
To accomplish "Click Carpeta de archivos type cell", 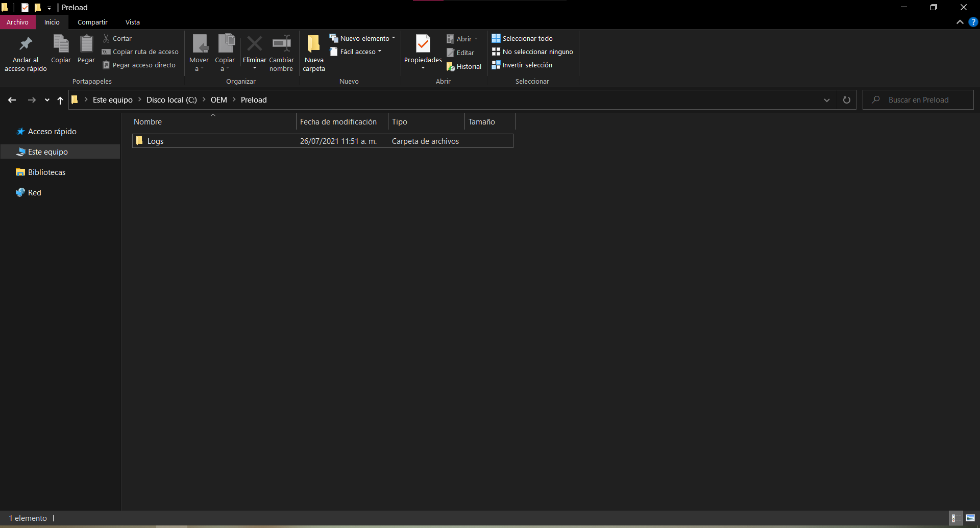I will point(426,141).
